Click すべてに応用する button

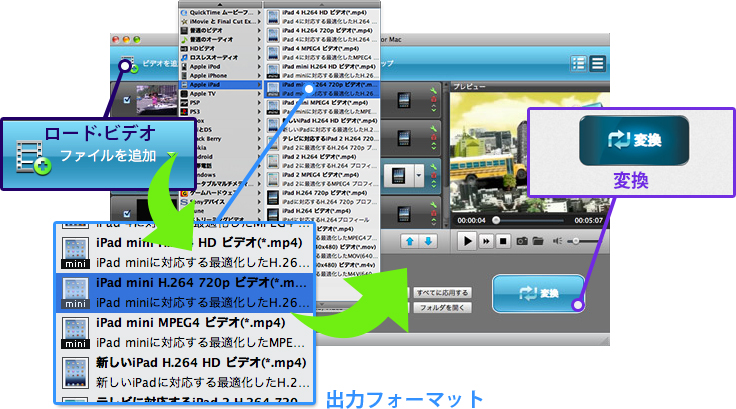(442, 293)
